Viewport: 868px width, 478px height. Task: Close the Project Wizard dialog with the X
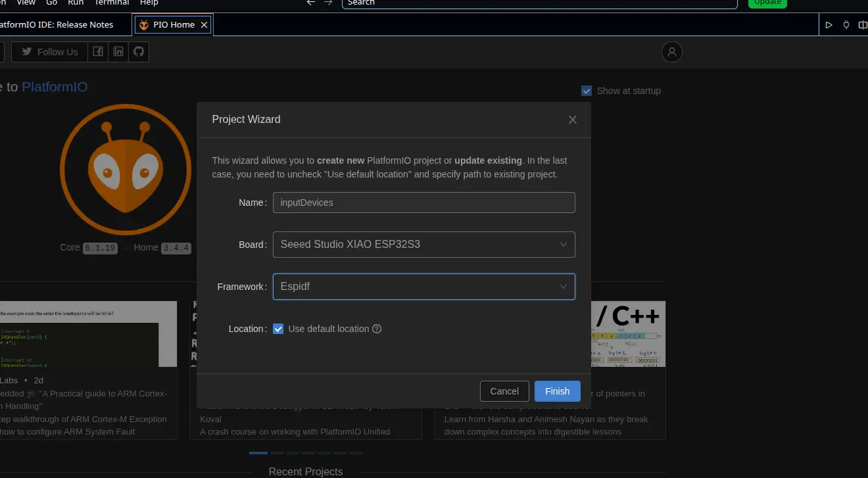[x=573, y=120]
